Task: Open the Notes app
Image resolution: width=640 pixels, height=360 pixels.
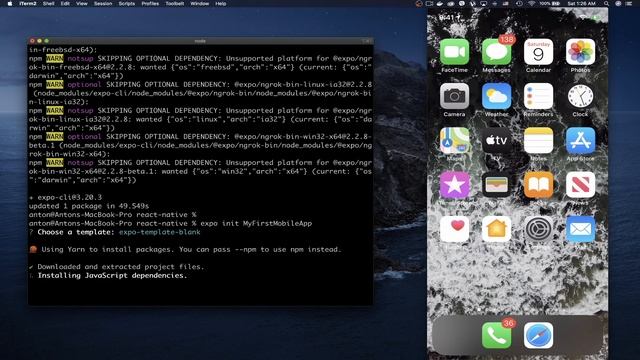Action: point(538,141)
